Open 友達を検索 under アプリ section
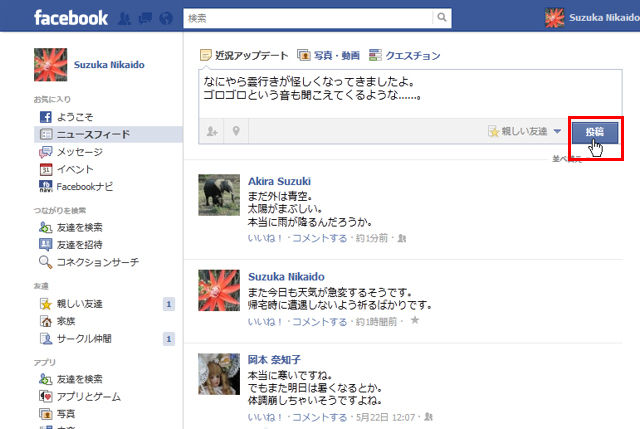This screenshot has height=429, width=640. (71, 379)
